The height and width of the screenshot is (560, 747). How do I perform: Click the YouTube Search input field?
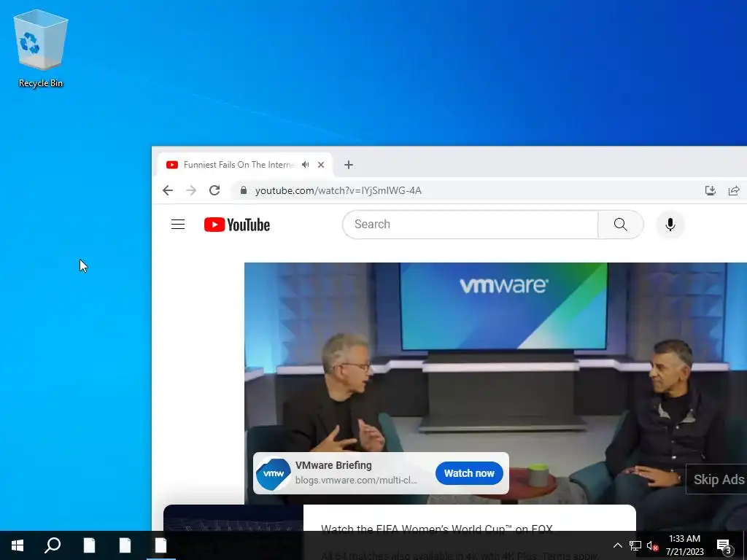(471, 225)
